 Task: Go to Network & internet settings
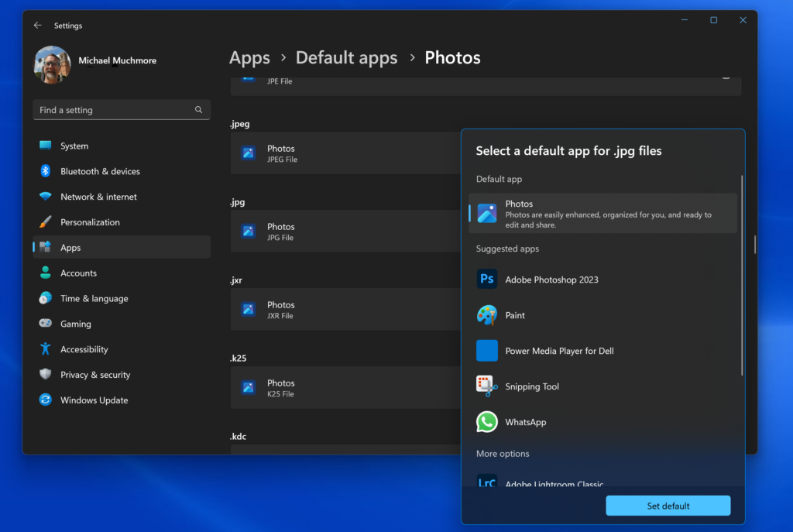pos(98,197)
